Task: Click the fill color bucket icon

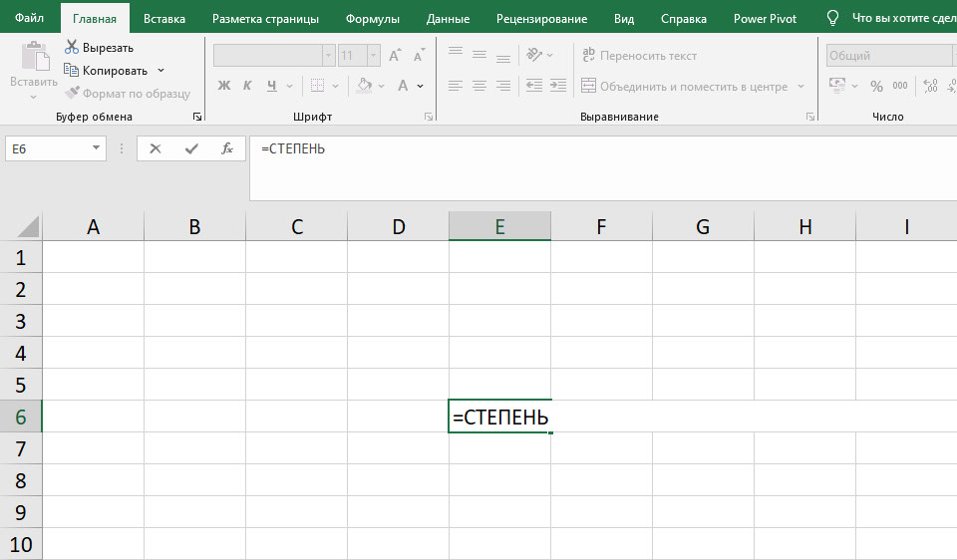Action: point(365,86)
